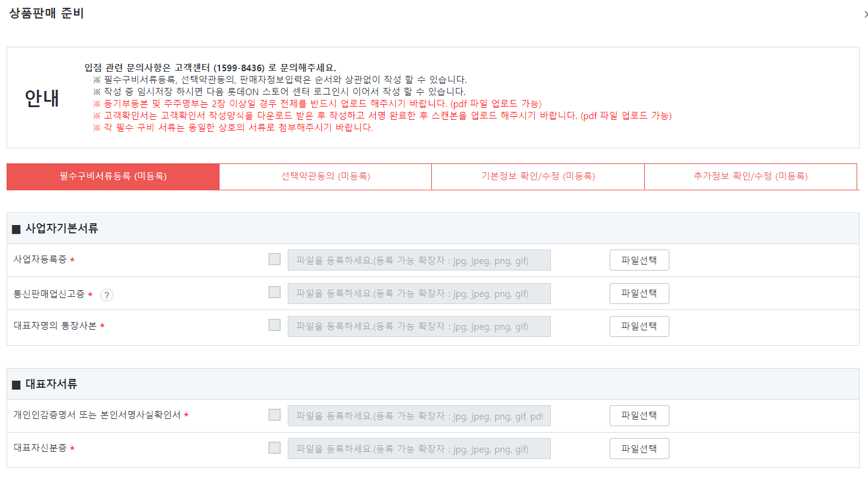Click the 대표자명의 통장사본 file path field

click(419, 326)
